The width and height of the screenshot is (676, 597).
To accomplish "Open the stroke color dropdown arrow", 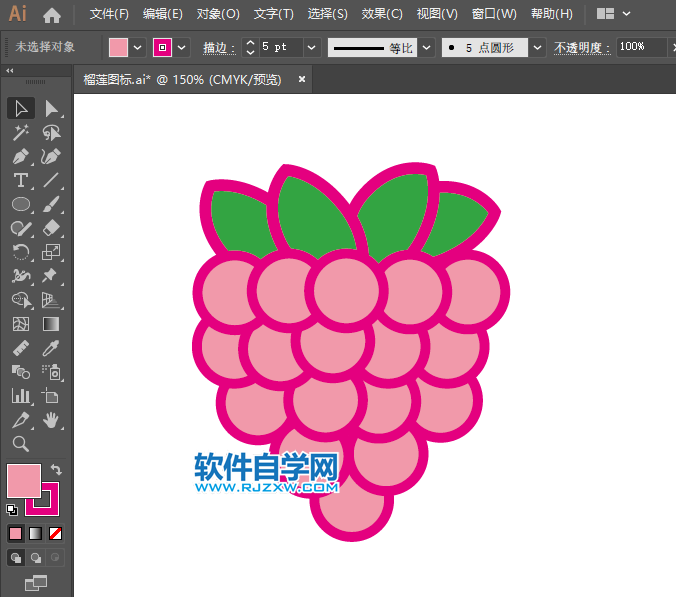I will (182, 47).
